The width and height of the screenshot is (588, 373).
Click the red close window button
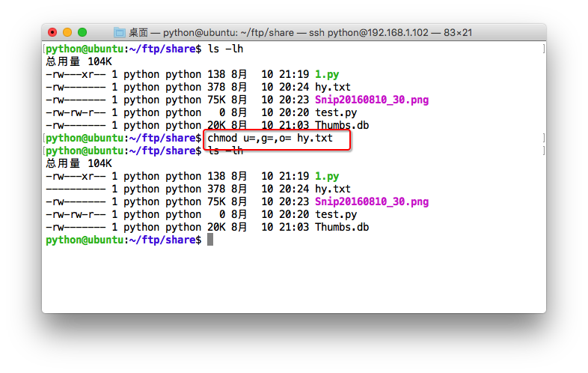52,32
